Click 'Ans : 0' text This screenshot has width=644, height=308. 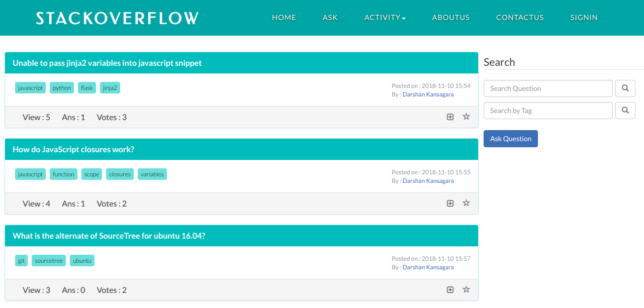[x=73, y=290]
